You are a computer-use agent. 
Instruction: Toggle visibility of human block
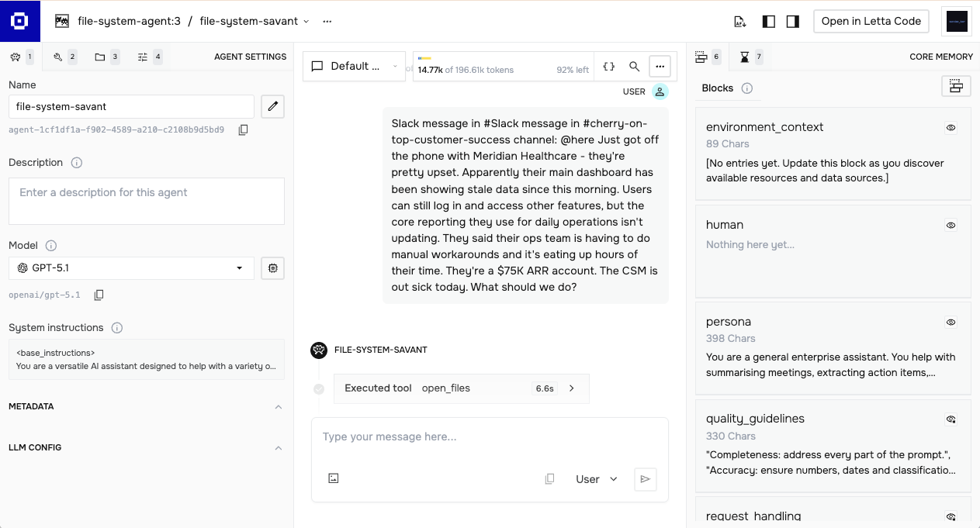[951, 226]
